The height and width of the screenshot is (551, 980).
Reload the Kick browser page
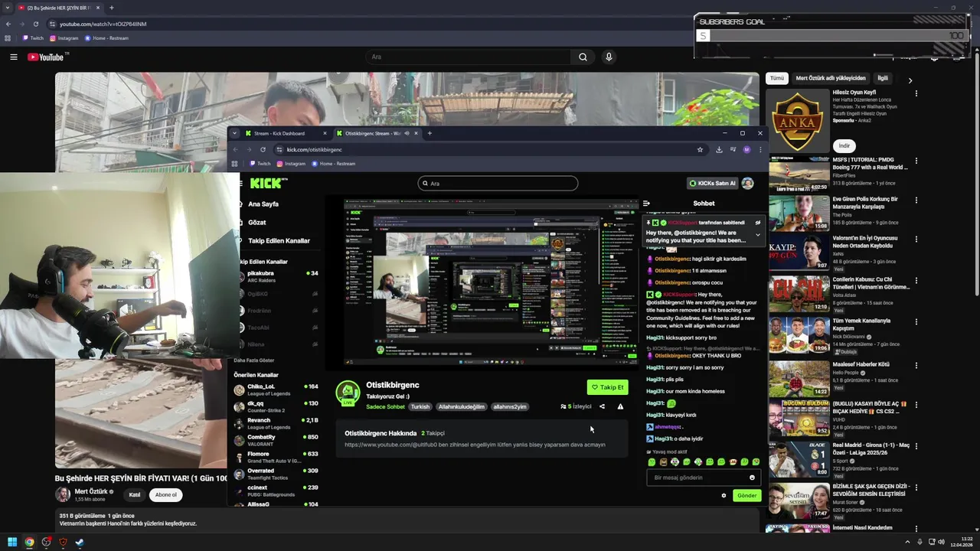point(263,149)
